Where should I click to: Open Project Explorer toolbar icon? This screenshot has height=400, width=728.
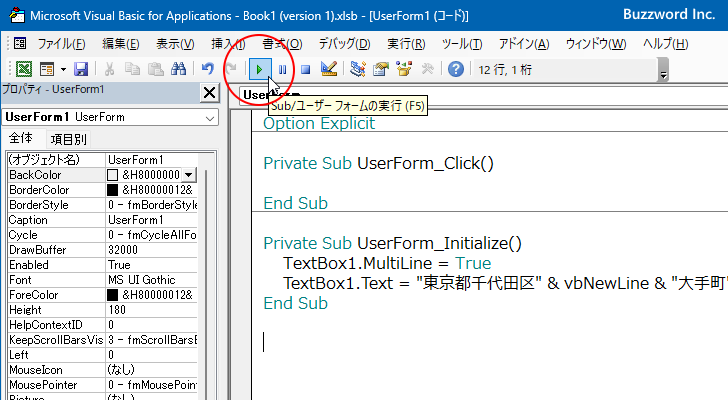coord(358,69)
